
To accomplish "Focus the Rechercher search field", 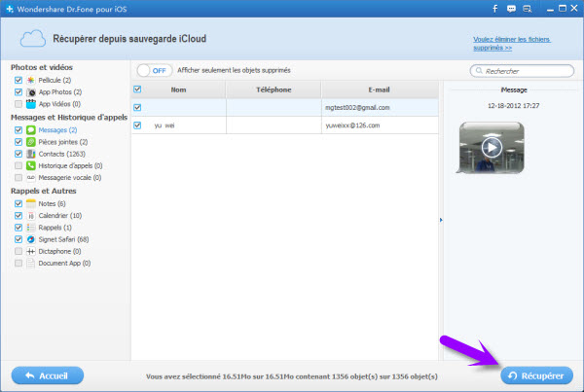I will point(522,71).
